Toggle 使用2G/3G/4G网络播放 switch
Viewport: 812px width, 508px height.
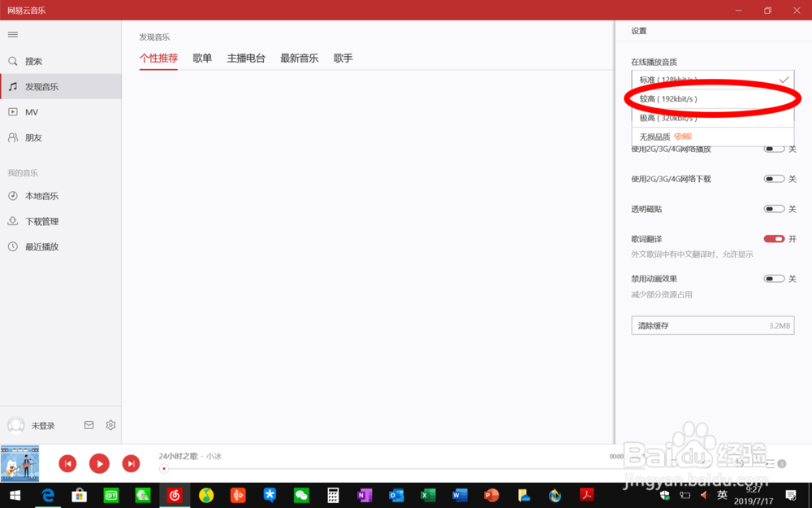(x=774, y=150)
